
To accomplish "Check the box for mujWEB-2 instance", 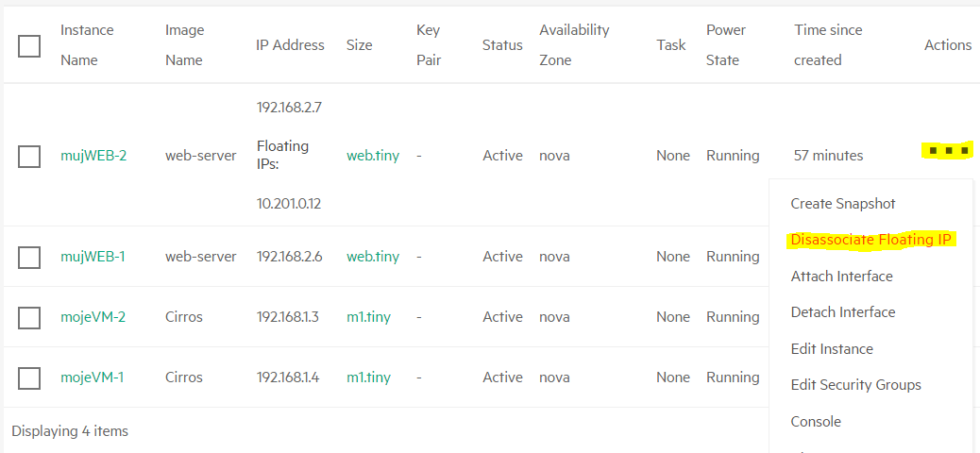I will [29, 157].
